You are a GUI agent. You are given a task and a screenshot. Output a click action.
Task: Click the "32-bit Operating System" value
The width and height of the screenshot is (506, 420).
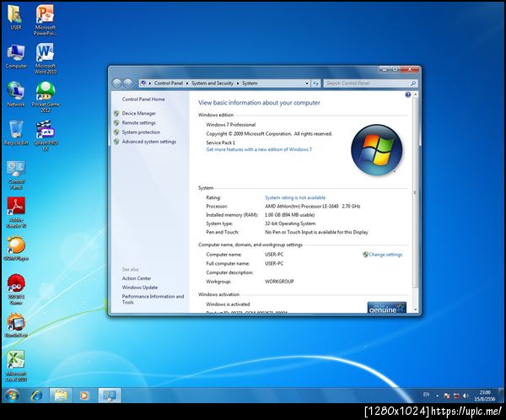click(290, 223)
